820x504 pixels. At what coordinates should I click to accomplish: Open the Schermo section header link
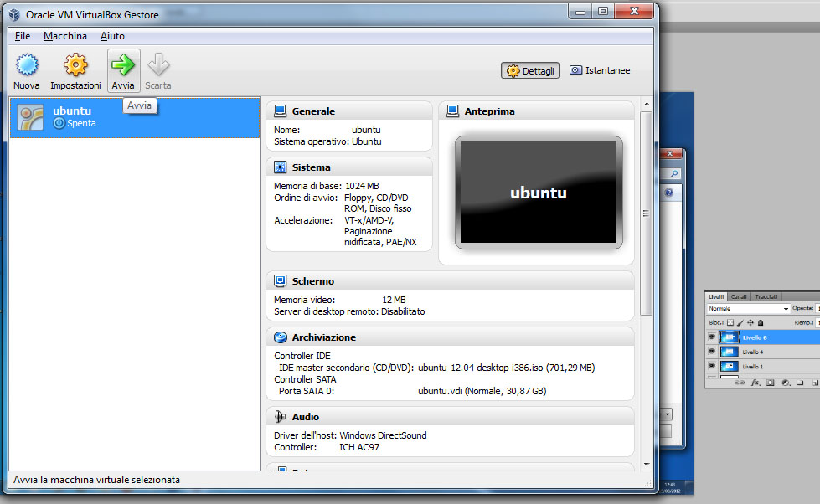point(312,281)
